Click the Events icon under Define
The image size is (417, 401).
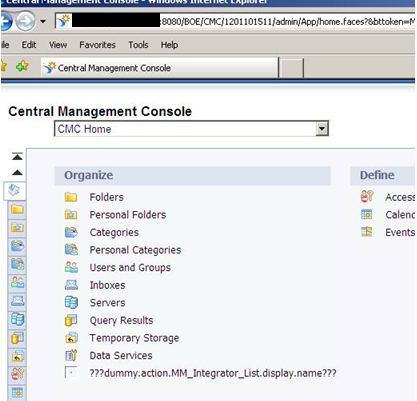point(367,232)
